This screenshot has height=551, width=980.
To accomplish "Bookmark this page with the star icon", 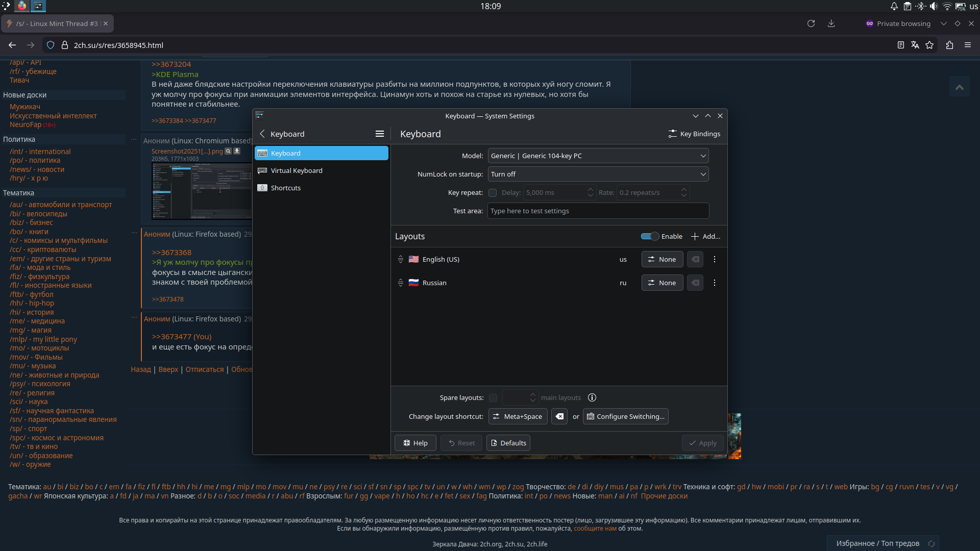I will pos(929,45).
